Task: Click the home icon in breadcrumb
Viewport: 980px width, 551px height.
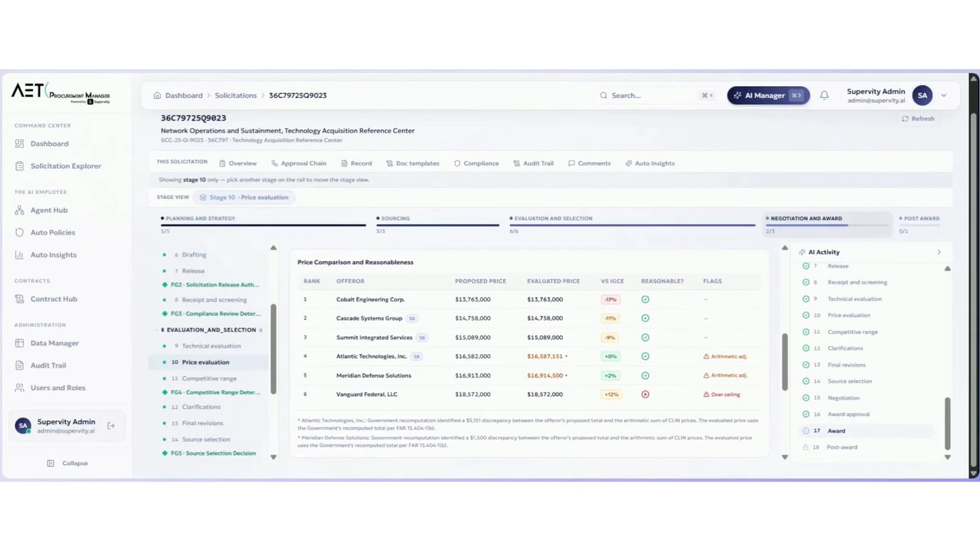Action: [x=157, y=96]
